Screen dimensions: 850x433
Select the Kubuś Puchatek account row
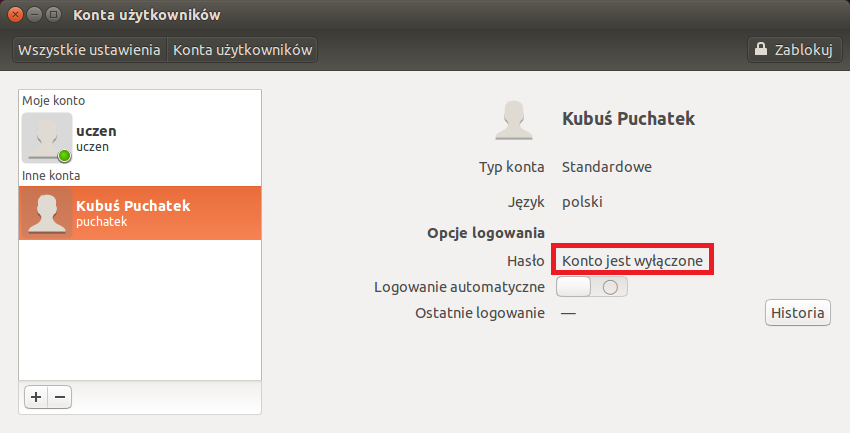(140, 213)
